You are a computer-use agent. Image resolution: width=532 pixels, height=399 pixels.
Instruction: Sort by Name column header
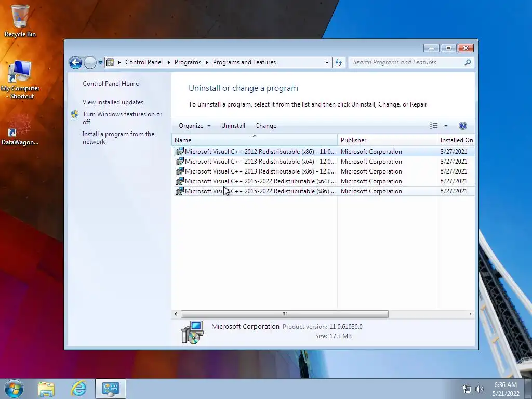255,140
